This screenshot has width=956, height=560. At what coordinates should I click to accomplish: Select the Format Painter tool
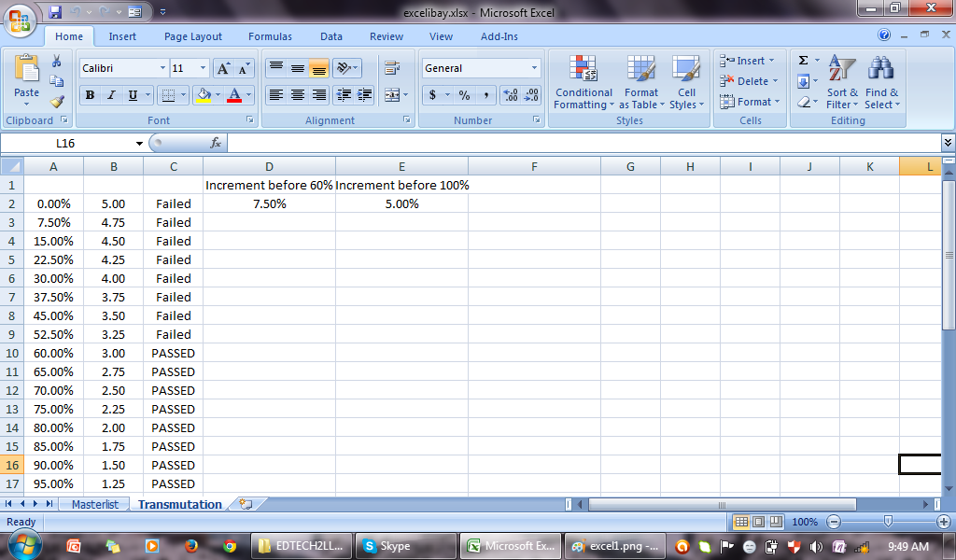click(56, 103)
